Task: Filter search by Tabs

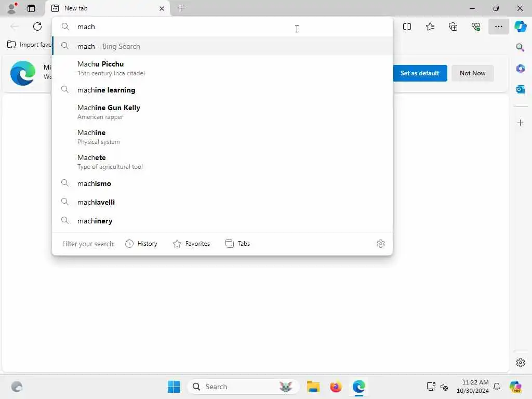Action: coord(237,244)
